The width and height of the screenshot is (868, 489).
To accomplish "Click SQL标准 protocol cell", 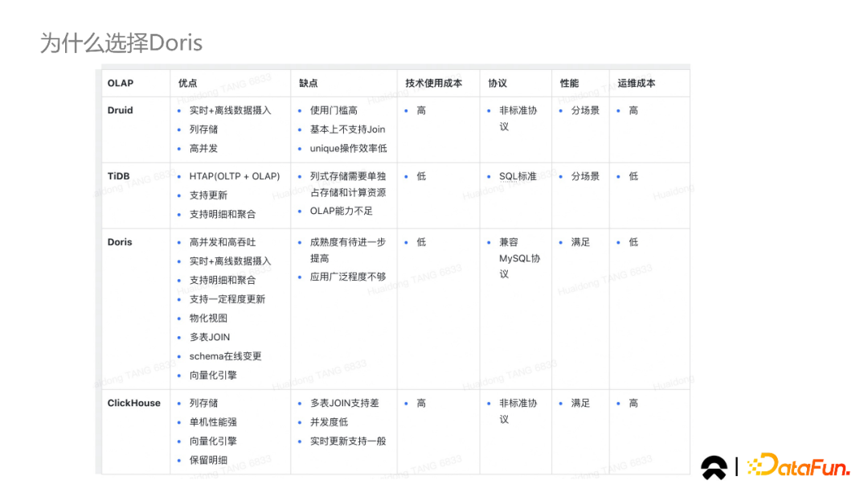I will tap(518, 176).
